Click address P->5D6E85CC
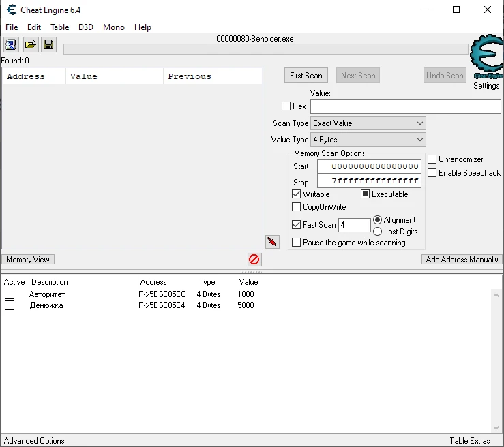Image resolution: width=504 pixels, height=447 pixels. (x=162, y=294)
